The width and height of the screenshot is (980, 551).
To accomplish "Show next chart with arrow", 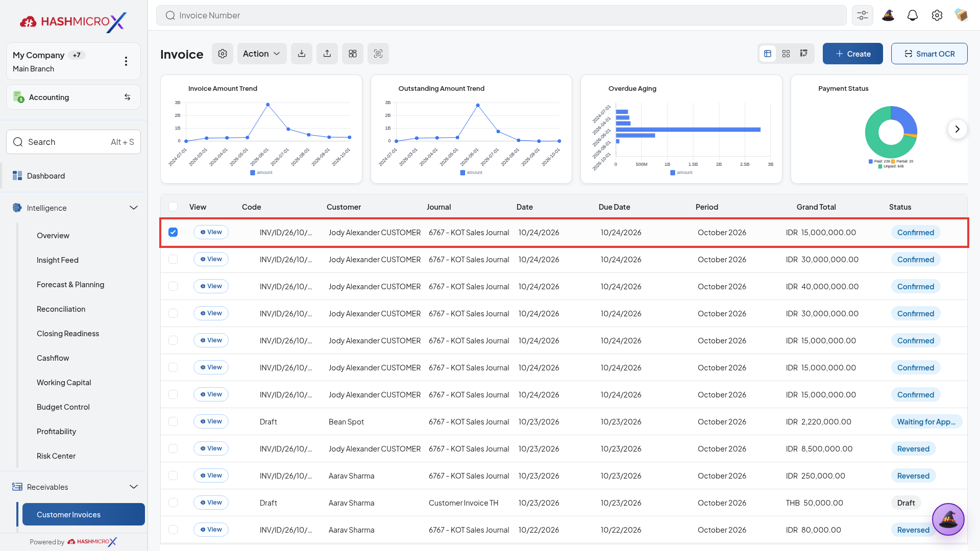I will pyautogui.click(x=958, y=129).
